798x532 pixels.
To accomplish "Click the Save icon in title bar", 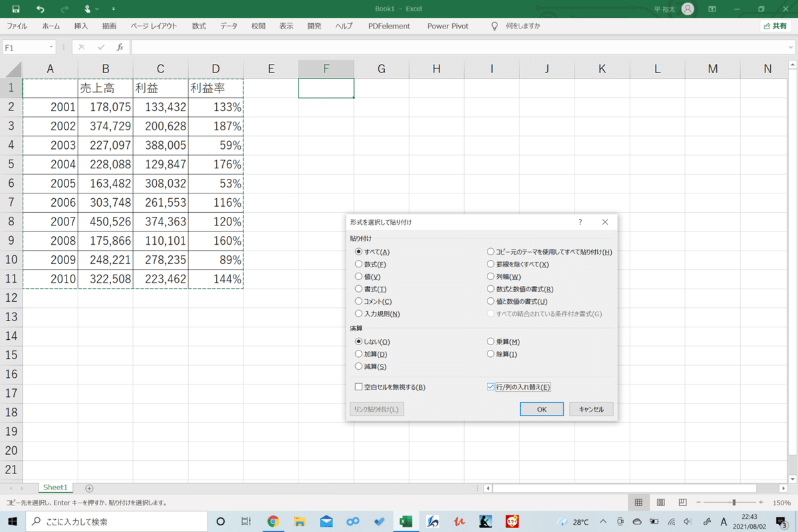I will pos(16,9).
